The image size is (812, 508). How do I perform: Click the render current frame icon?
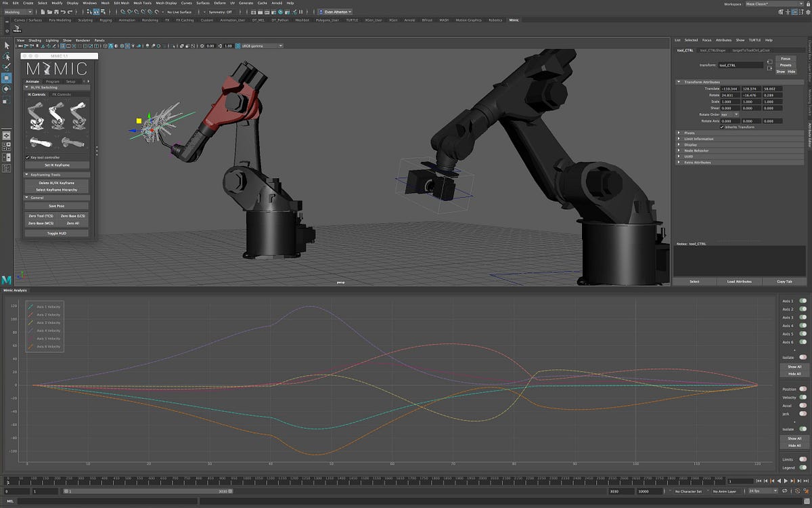273,12
